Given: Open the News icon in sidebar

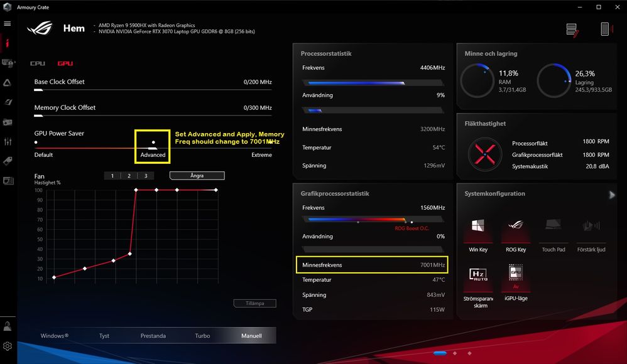Looking at the screenshot, I should (8, 181).
